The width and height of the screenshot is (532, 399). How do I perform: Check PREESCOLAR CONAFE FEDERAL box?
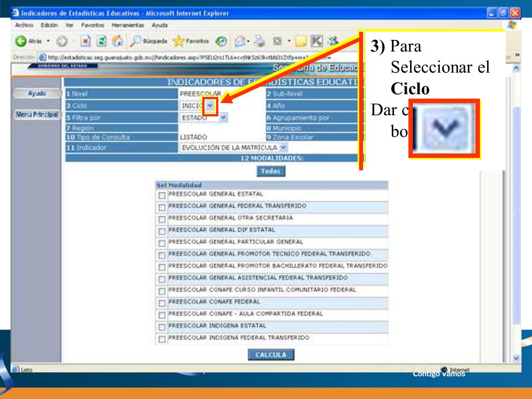tap(162, 303)
